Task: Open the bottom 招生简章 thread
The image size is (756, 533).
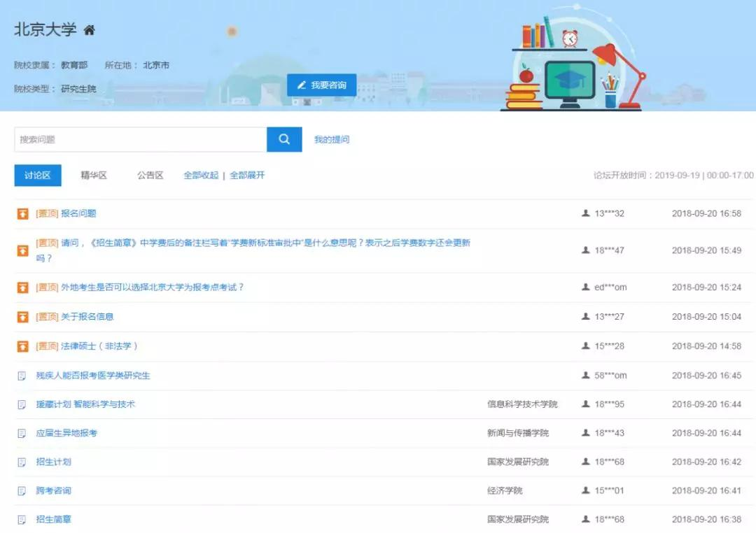Action: [53, 520]
